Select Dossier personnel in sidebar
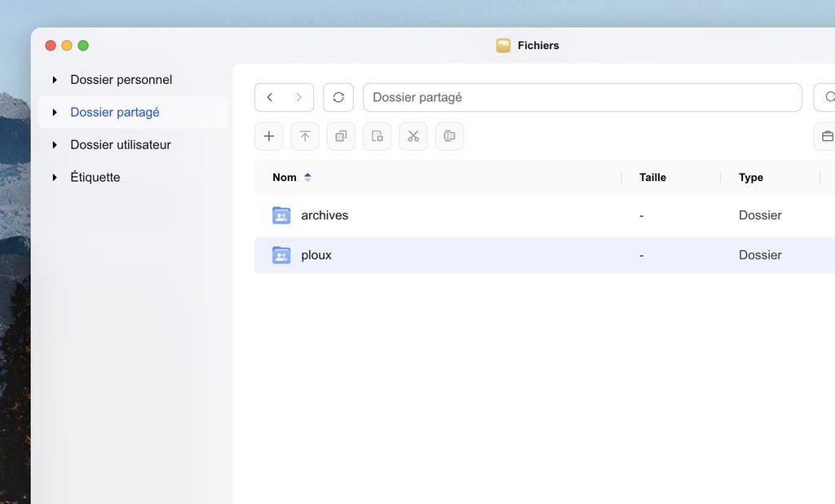 [x=121, y=80]
